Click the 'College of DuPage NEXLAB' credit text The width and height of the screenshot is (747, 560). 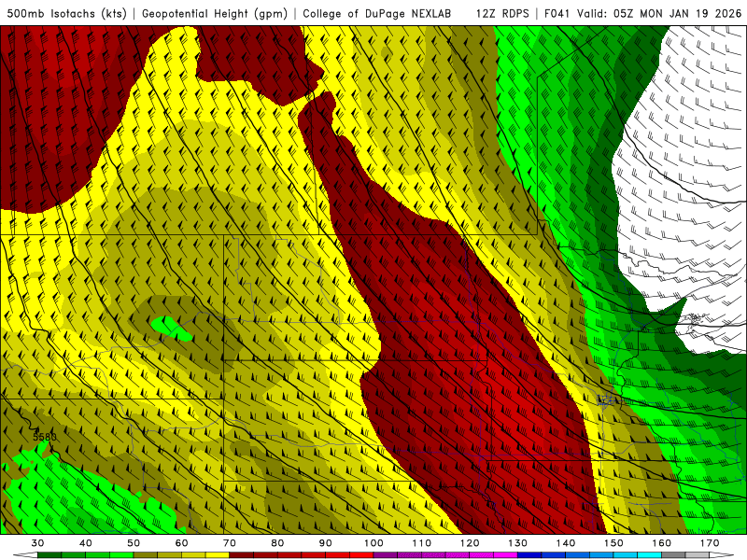377,14
